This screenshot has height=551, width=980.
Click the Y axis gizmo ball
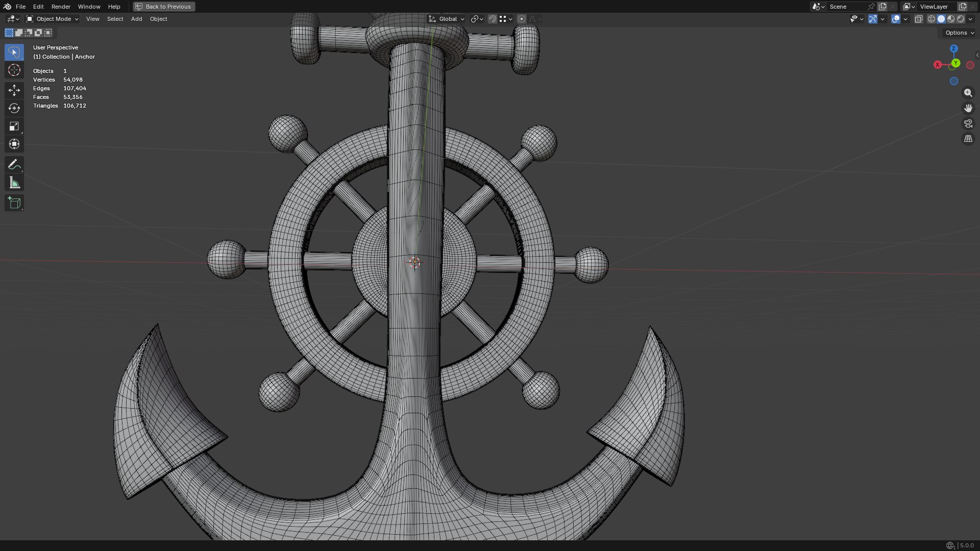pyautogui.click(x=955, y=63)
